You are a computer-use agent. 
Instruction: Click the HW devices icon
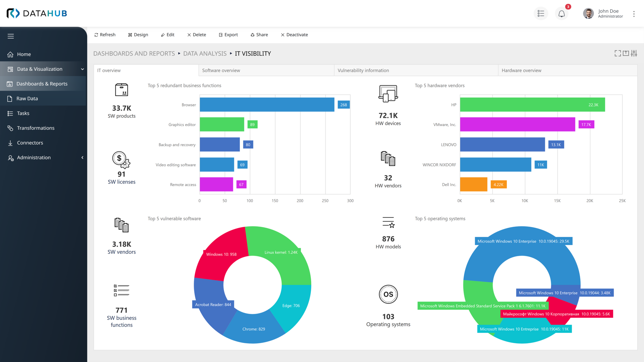click(x=388, y=94)
